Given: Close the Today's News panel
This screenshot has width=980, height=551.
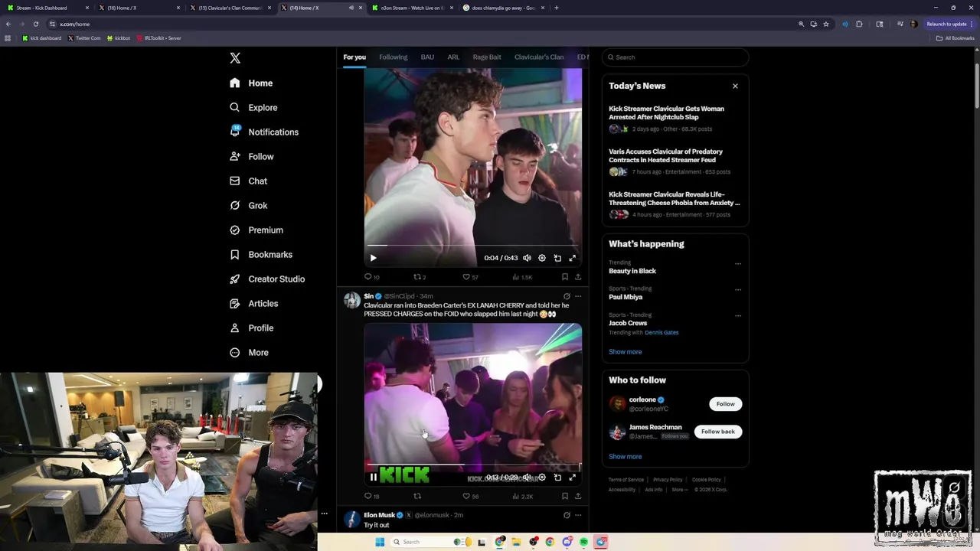Looking at the screenshot, I should click(x=735, y=86).
